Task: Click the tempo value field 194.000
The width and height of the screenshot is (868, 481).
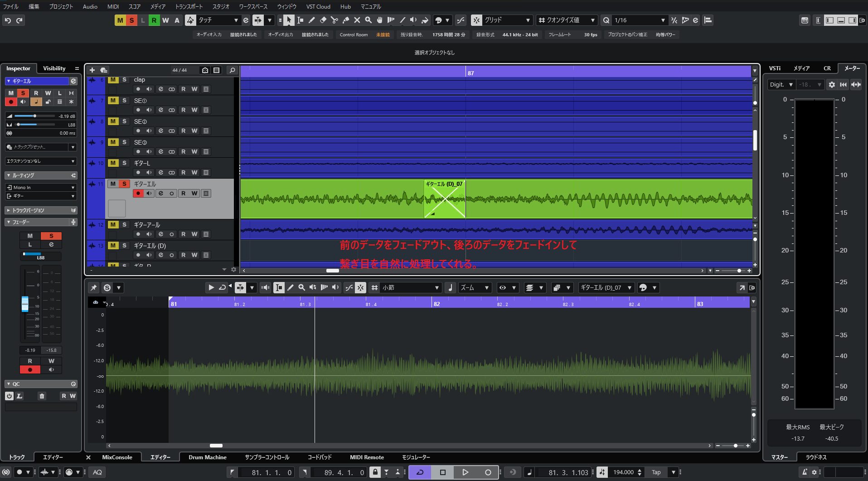Action: pyautogui.click(x=623, y=472)
